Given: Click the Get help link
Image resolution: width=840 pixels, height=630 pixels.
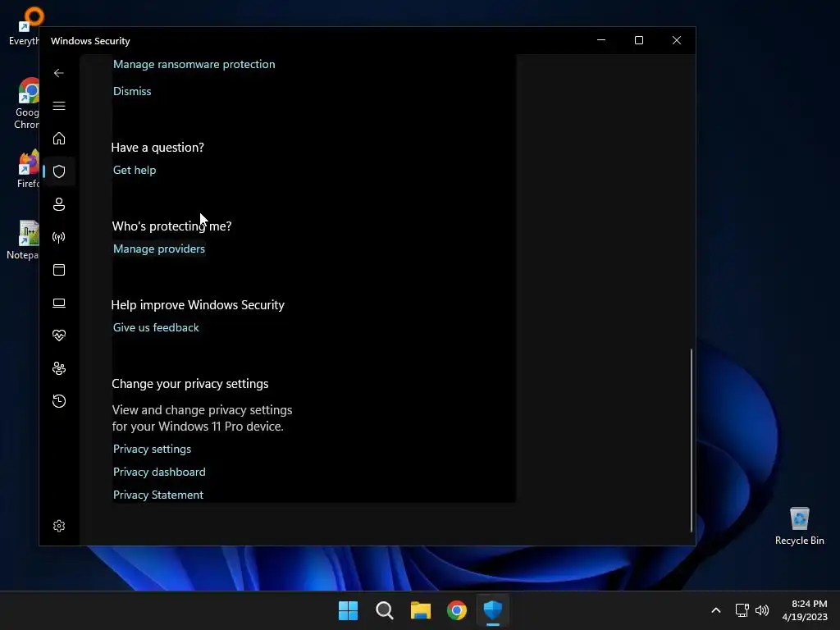Looking at the screenshot, I should coord(135,170).
